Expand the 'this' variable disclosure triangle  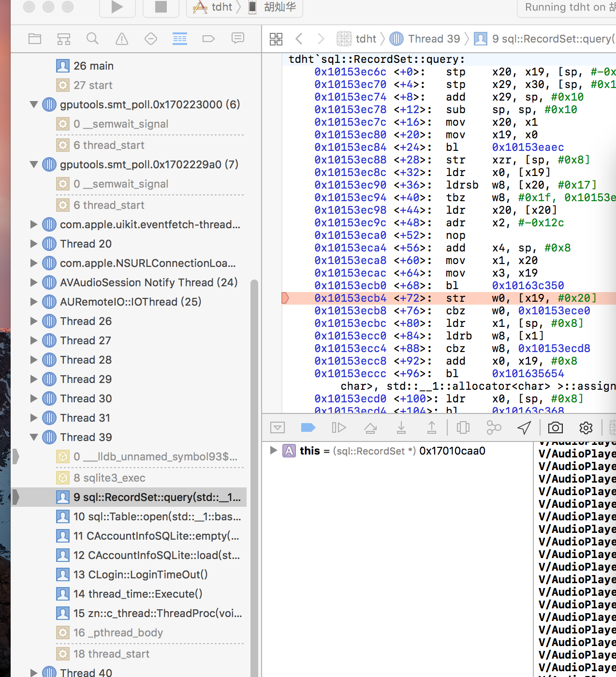pyautogui.click(x=273, y=451)
